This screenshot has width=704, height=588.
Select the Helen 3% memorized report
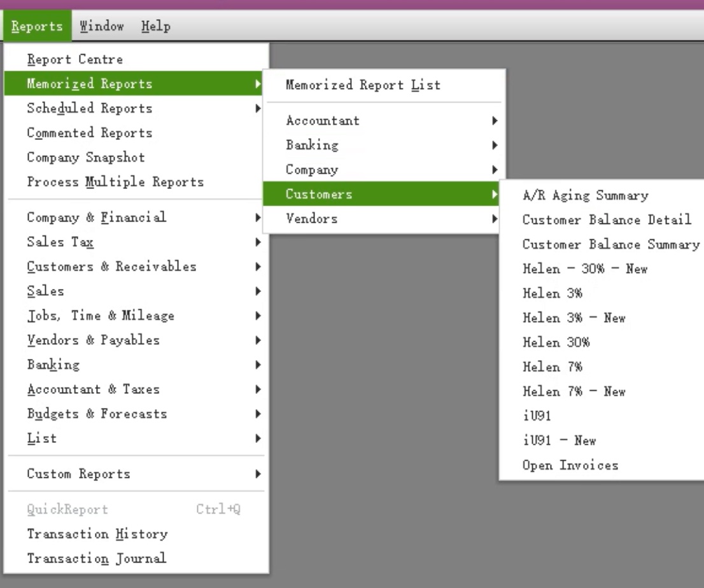[x=553, y=293]
